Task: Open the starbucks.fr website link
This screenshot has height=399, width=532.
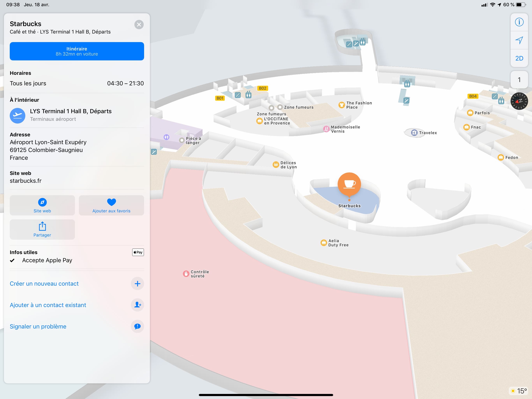Action: pos(26,181)
